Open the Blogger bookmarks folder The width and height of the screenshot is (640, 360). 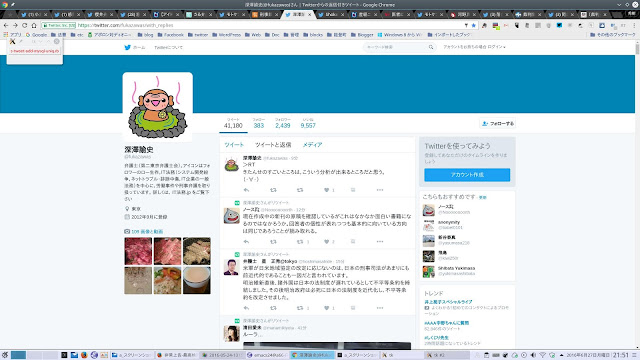(x=362, y=35)
